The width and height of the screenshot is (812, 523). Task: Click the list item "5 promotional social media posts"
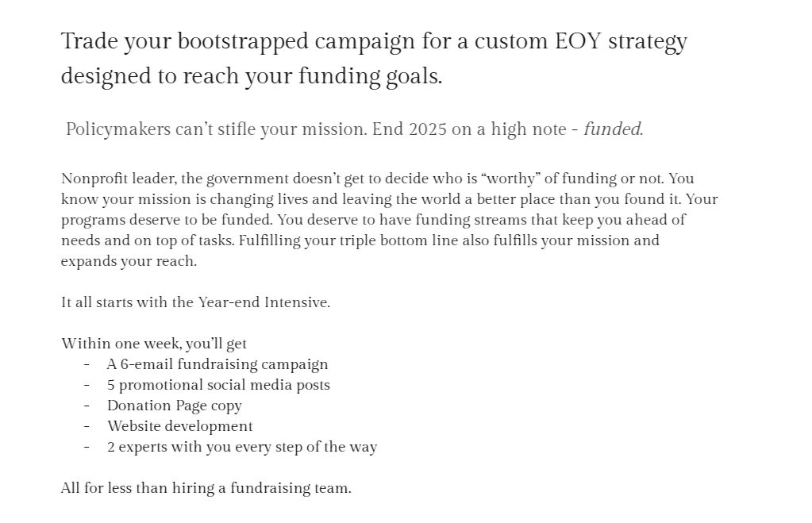click(218, 385)
